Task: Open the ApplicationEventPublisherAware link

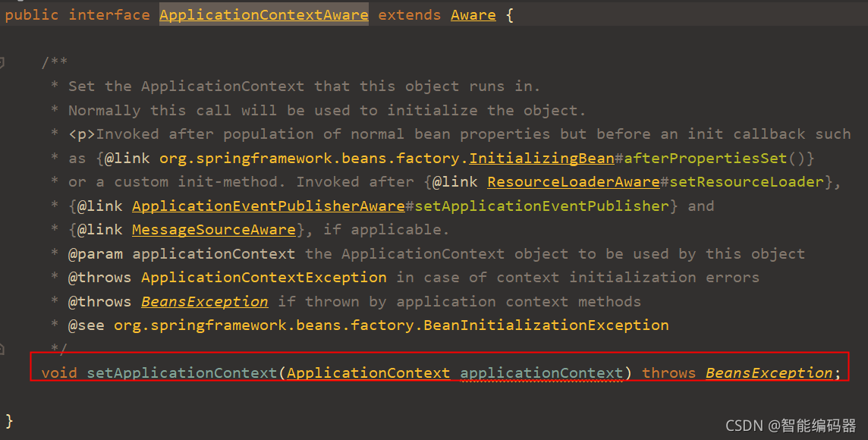Action: click(269, 206)
